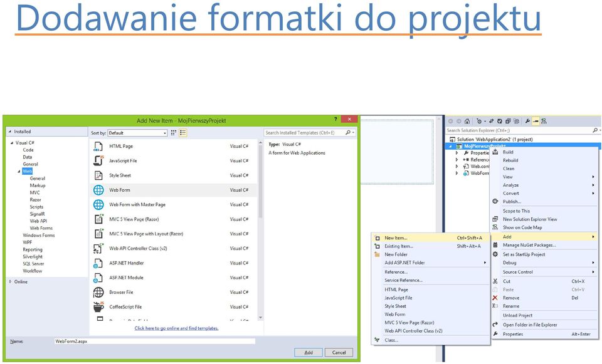Select Publish... in the context menu
The width and height of the screenshot is (602, 364).
544,201
